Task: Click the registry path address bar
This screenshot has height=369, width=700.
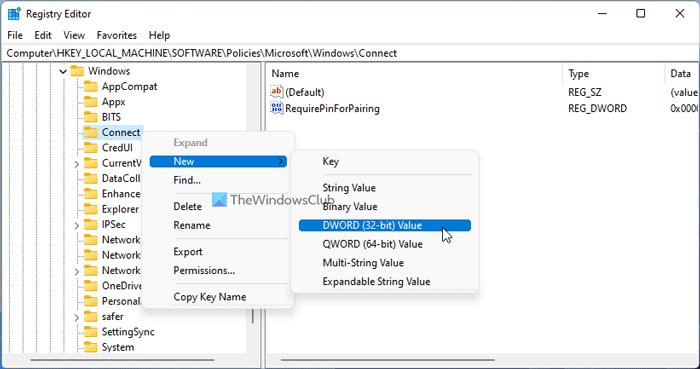Action: coord(350,53)
